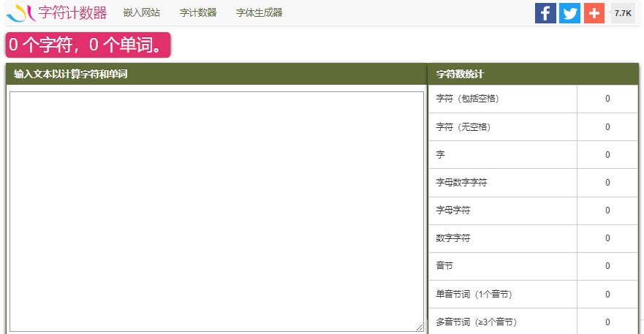The width and height of the screenshot is (644, 334).
Task: Click the 字符计数器 title link
Action: pyautogui.click(x=72, y=12)
